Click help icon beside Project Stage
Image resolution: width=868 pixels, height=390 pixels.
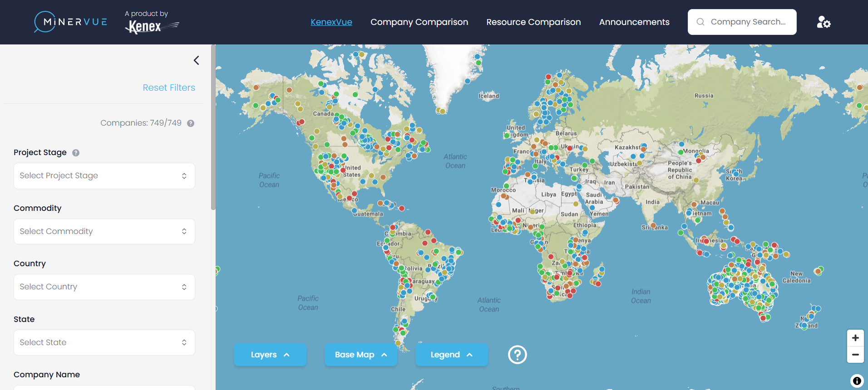pyautogui.click(x=76, y=153)
